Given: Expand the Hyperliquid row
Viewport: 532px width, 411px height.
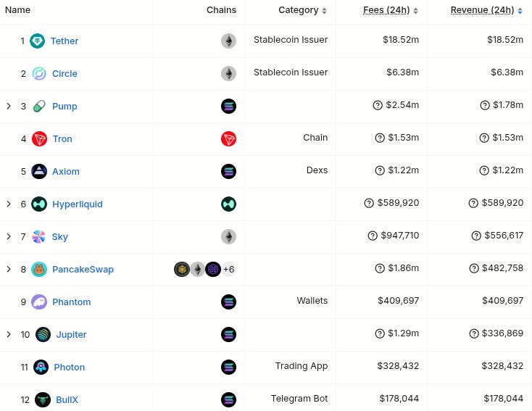Looking at the screenshot, I should (x=9, y=204).
